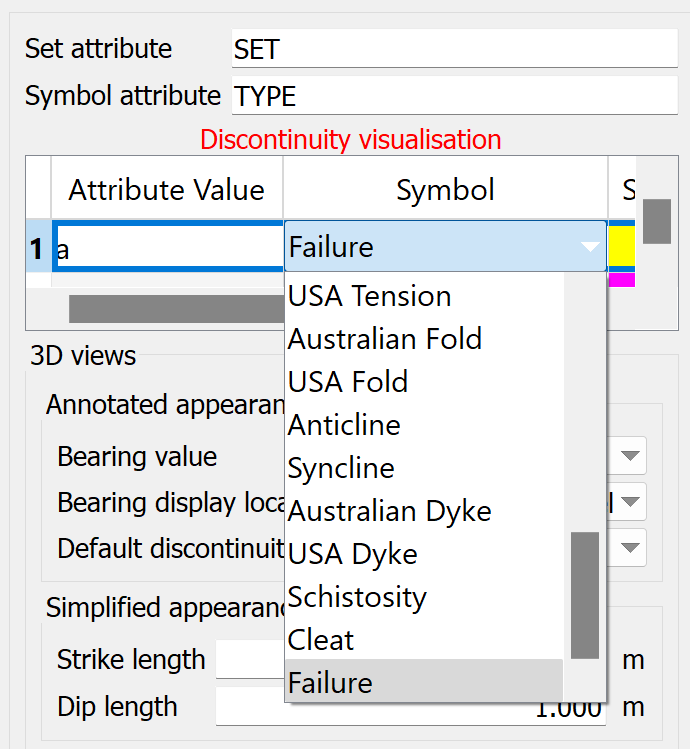Choose Syncline from the list

point(341,468)
